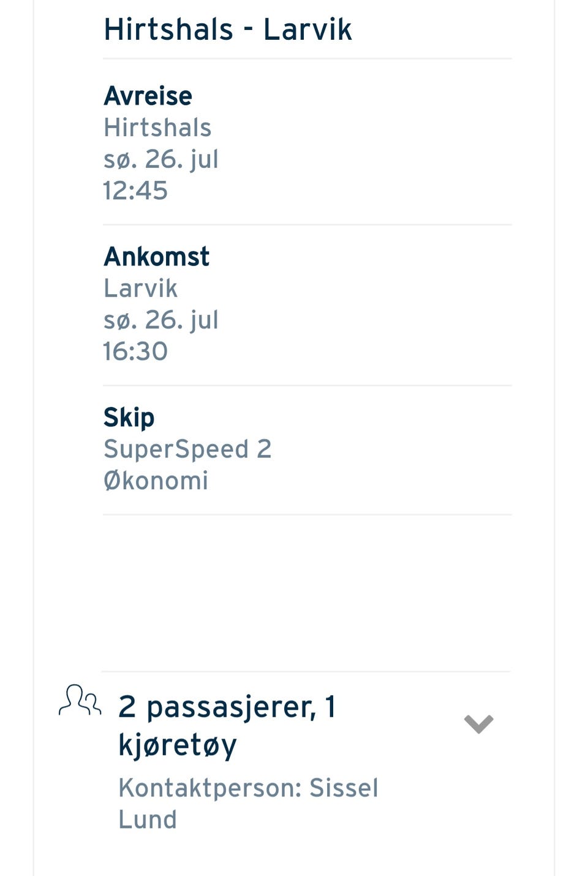Click the departure time 12:45
The height and width of the screenshot is (876, 588).
click(135, 191)
